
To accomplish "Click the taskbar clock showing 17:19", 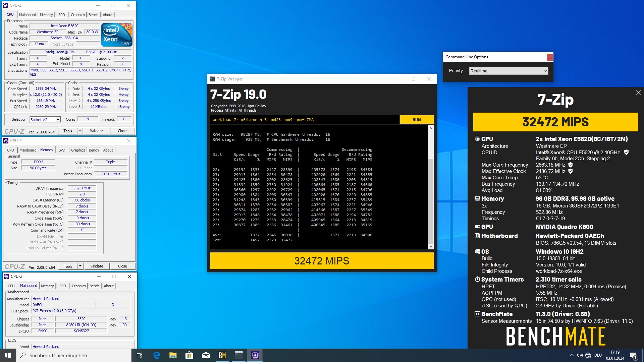I will coord(615,355).
